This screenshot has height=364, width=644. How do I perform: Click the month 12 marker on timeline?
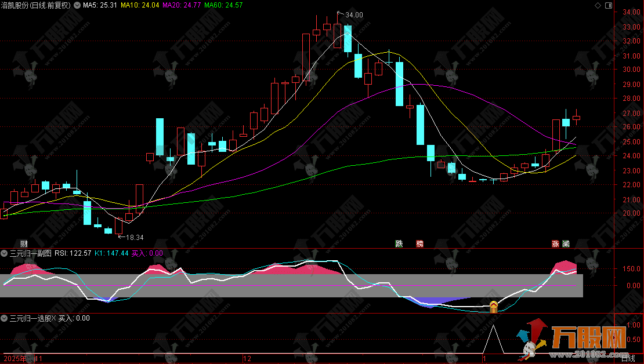tap(248, 359)
